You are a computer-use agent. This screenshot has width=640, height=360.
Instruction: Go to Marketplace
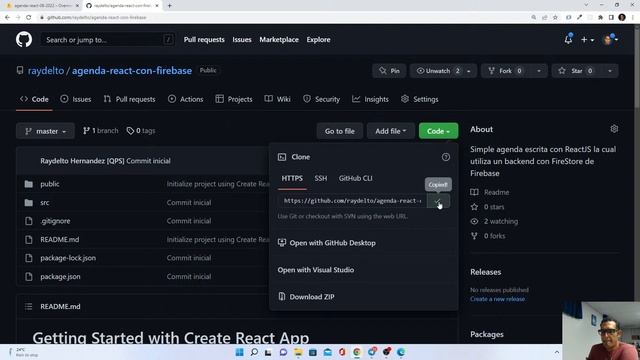click(279, 40)
